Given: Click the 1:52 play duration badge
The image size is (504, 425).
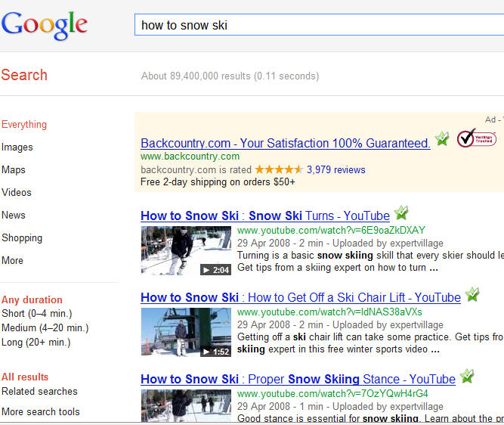Looking at the screenshot, I should (215, 352).
